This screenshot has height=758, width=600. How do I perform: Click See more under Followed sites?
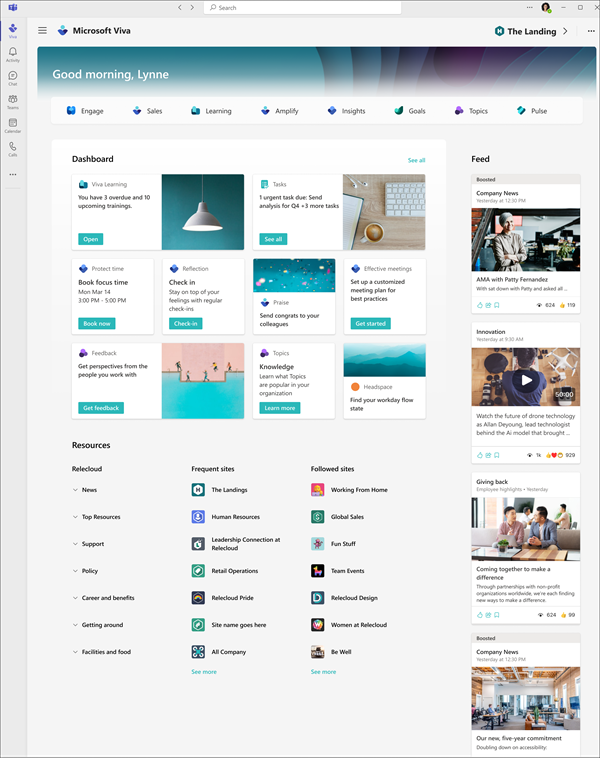[323, 672]
